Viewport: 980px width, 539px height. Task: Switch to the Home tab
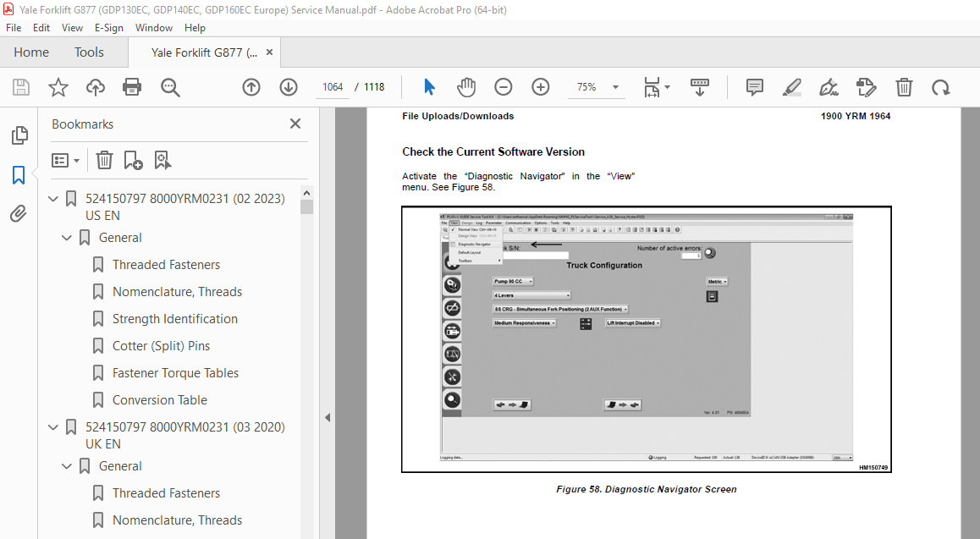point(31,52)
